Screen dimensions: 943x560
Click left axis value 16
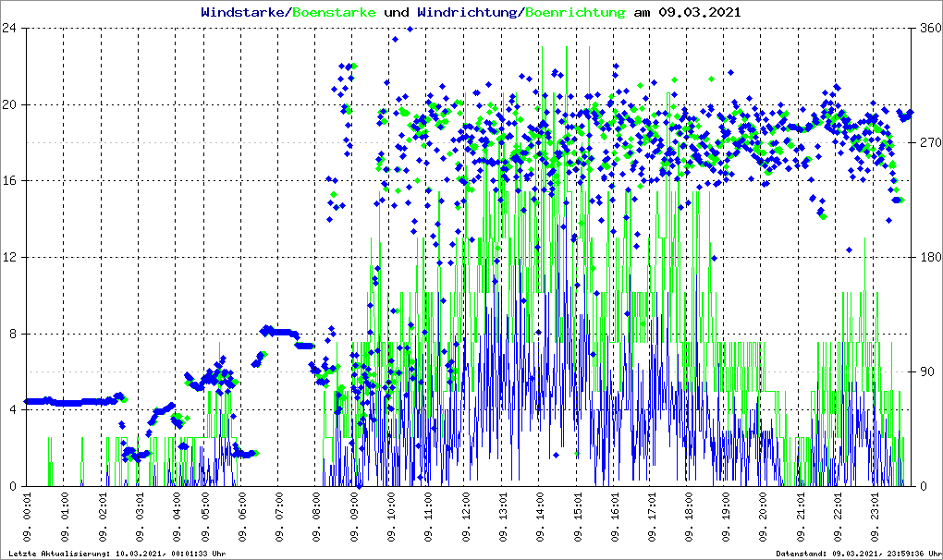9,181
